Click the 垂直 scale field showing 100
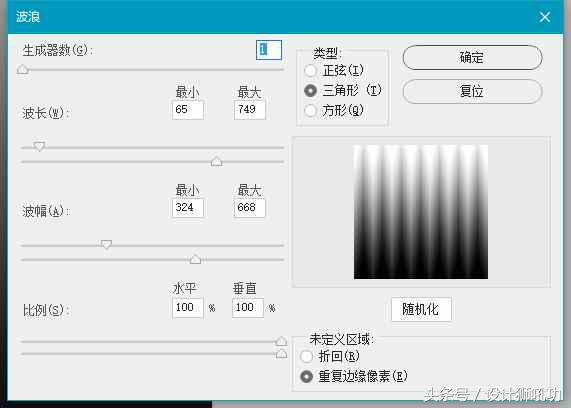The height and width of the screenshot is (408, 571). point(248,308)
